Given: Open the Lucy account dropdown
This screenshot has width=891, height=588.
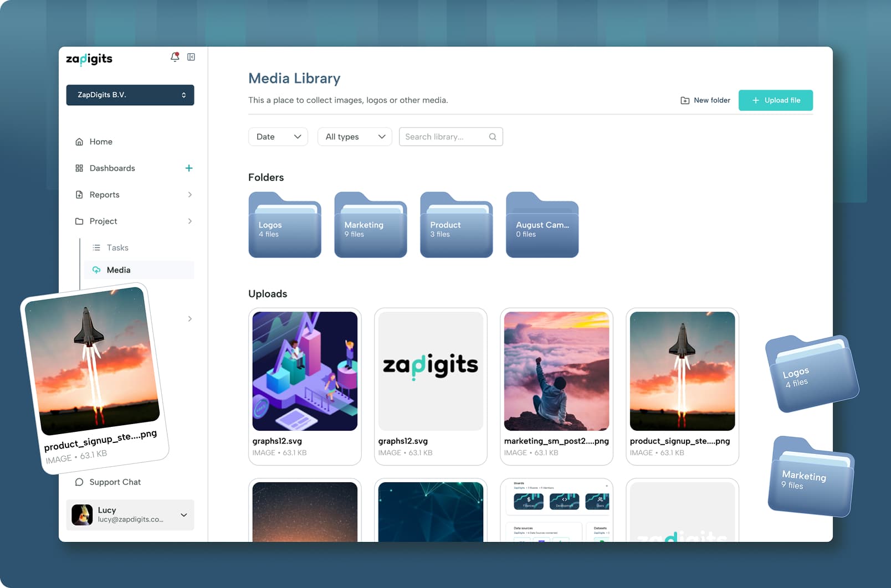Looking at the screenshot, I should (x=183, y=515).
